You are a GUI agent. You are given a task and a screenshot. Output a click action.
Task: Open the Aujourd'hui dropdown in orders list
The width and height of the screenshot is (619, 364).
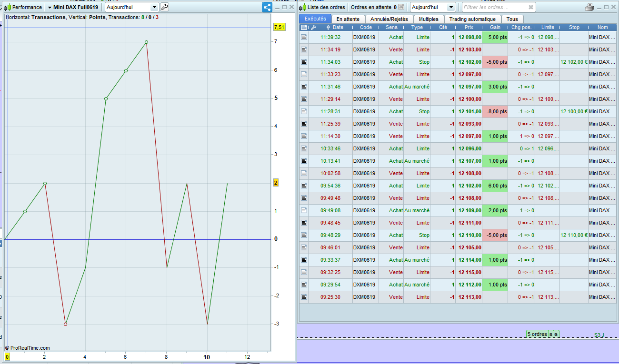pos(451,7)
